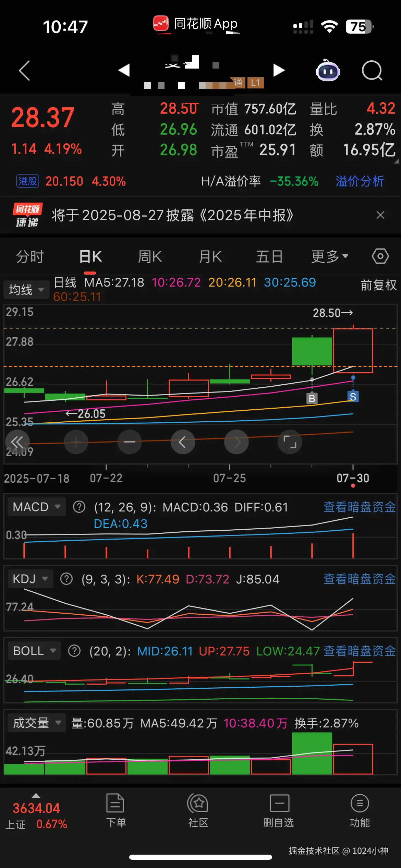Open the 溢价分析 link
This screenshot has height=868, width=401.
click(360, 181)
